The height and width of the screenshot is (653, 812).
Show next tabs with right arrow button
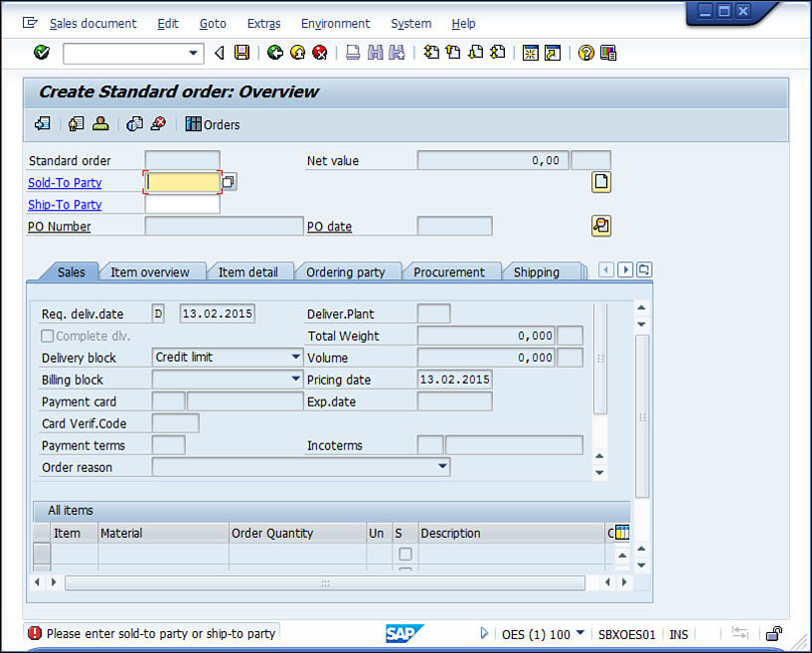click(625, 269)
